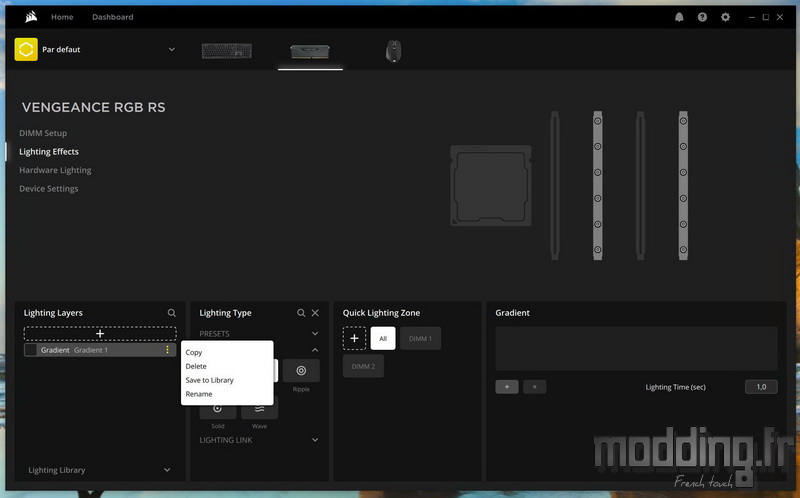Expand the LIGHTING LINK section
Image resolution: width=800 pixels, height=498 pixels.
pos(315,440)
